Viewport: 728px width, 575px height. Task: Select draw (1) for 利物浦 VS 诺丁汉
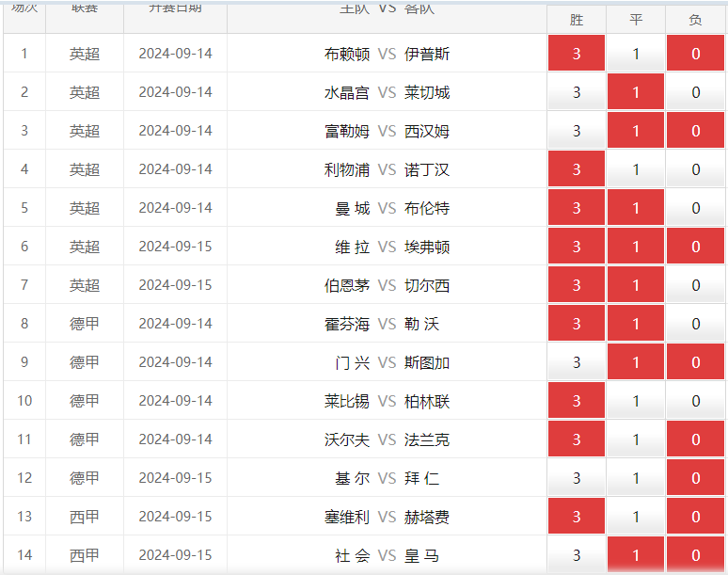pos(636,168)
